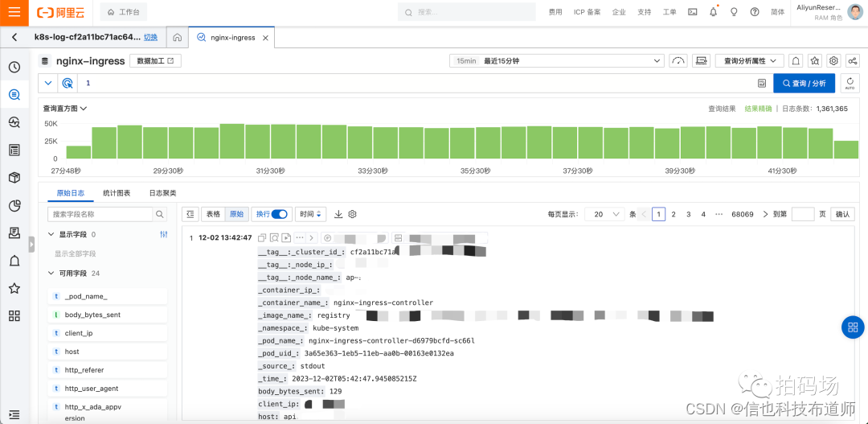
Task: Focus the top search box
Action: tap(467, 12)
